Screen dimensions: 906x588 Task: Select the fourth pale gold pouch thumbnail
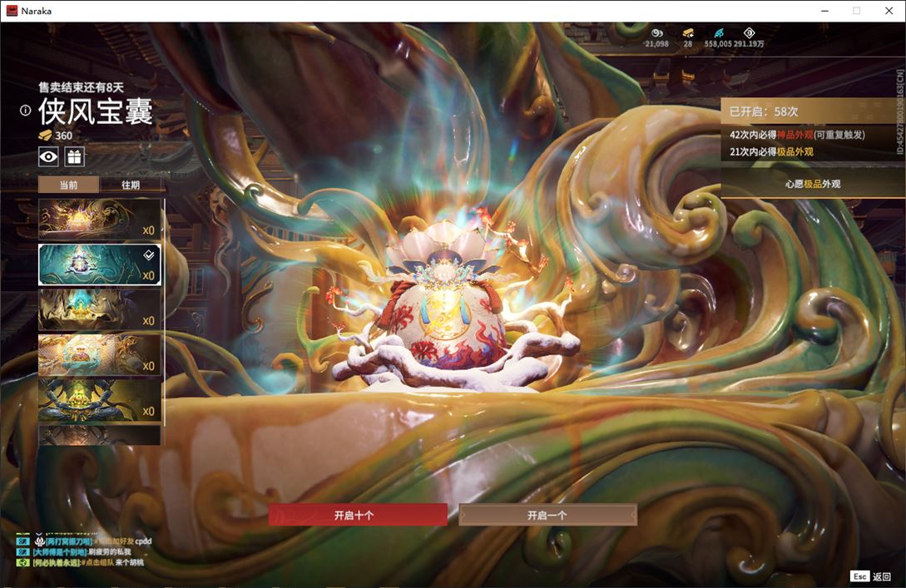pos(99,354)
